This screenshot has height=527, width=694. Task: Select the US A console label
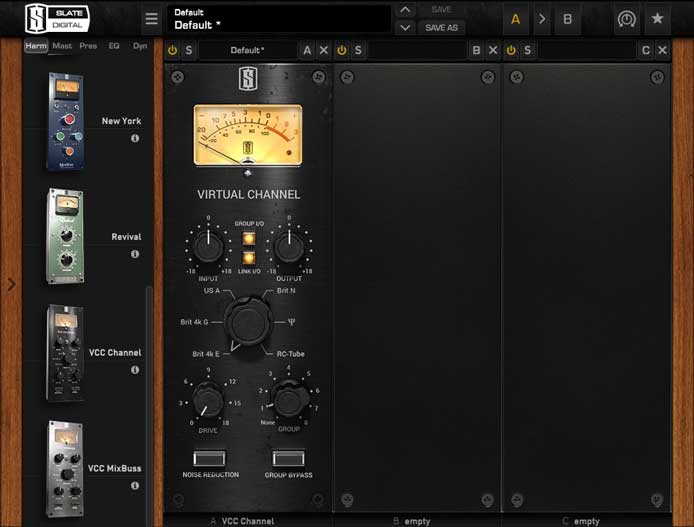point(212,291)
